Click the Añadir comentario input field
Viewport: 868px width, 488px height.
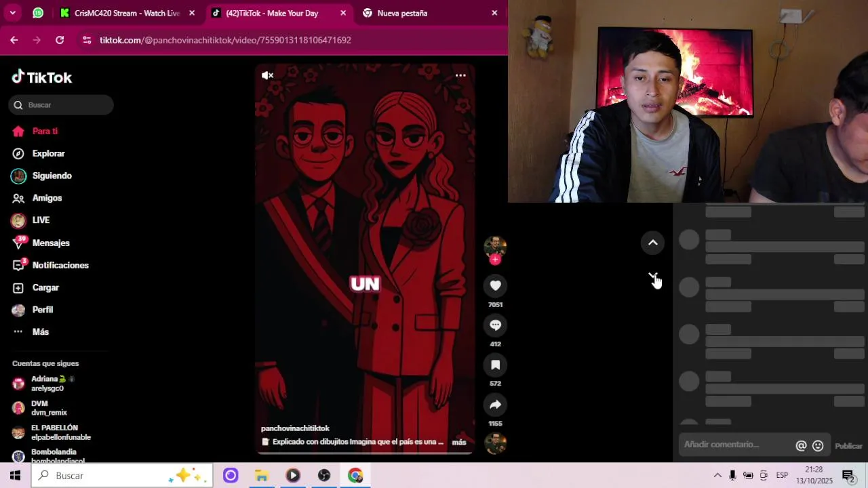point(736,445)
